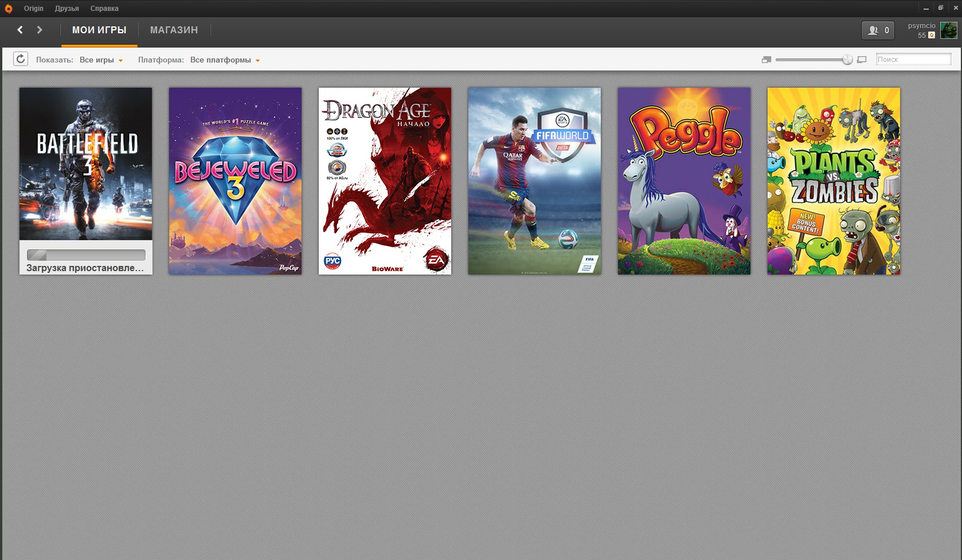Minimize the Origin window

click(926, 8)
